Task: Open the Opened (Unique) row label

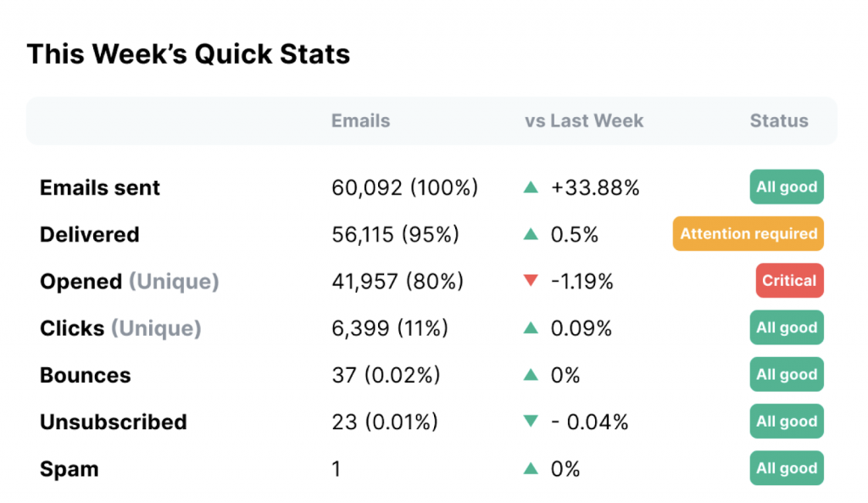Action: point(129,282)
